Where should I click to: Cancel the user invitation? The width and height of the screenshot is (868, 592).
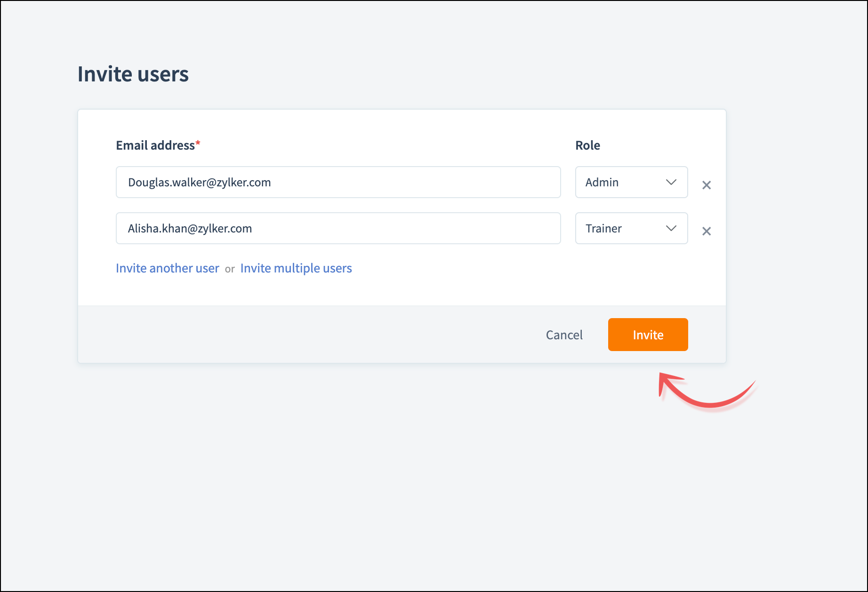pos(564,335)
